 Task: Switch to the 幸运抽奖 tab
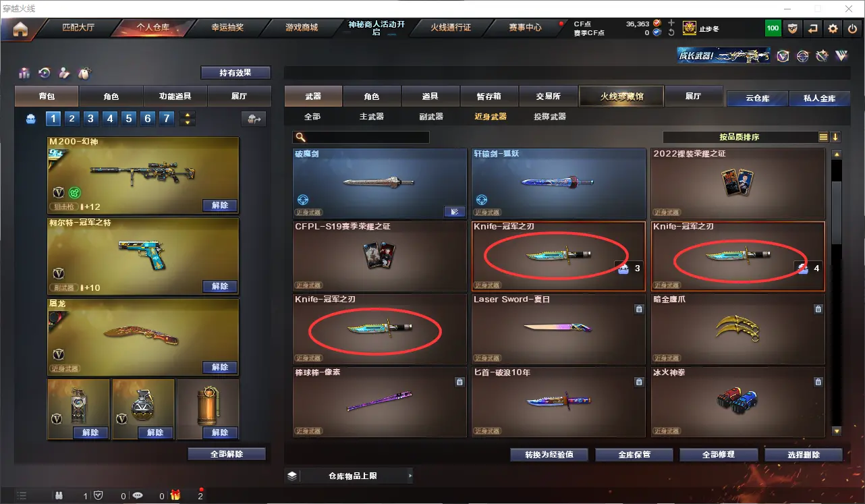[x=227, y=28]
